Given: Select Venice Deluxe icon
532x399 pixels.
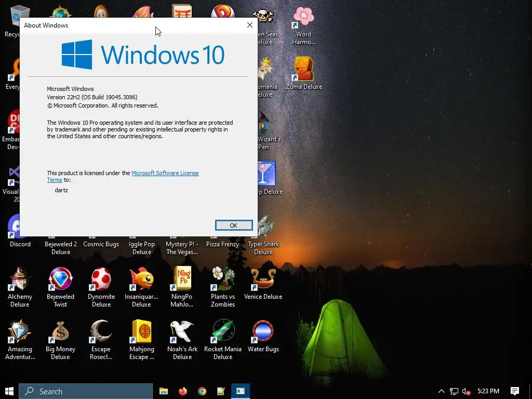Looking at the screenshot, I should 263,284.
